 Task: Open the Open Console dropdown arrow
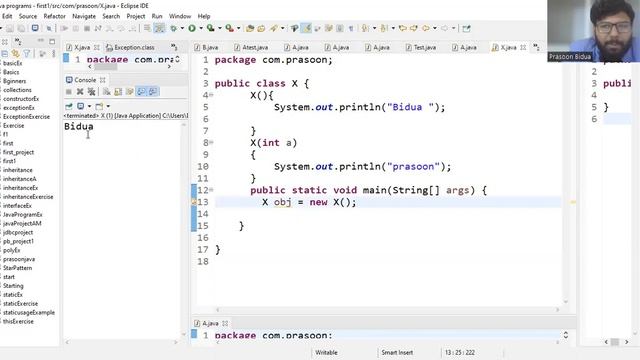[108, 107]
